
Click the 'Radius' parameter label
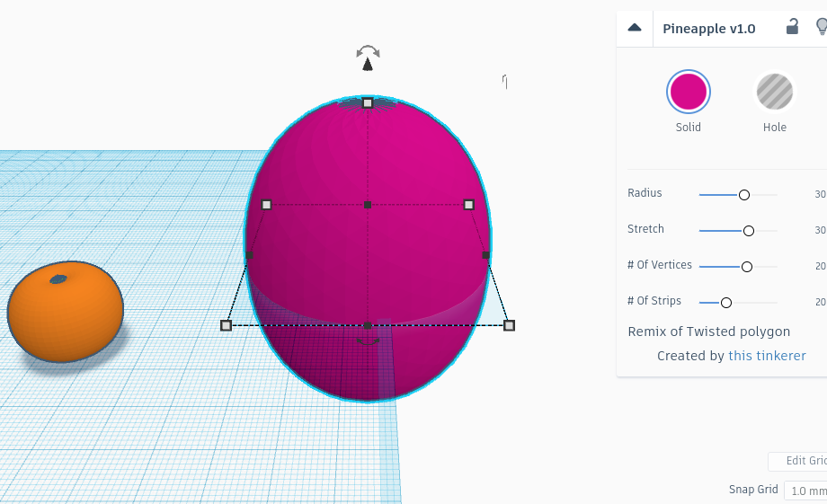[x=645, y=193]
